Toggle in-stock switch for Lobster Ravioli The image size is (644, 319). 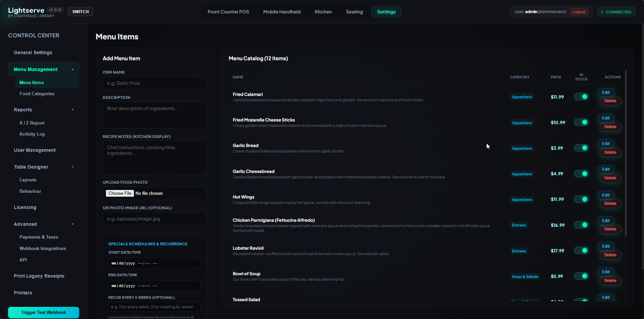tap(581, 250)
